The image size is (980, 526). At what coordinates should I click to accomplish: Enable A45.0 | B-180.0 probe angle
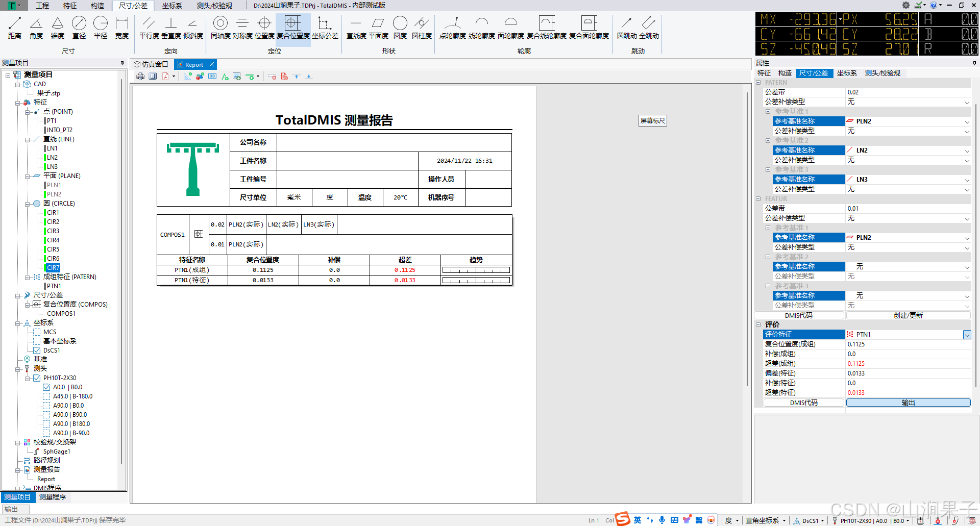(46, 396)
